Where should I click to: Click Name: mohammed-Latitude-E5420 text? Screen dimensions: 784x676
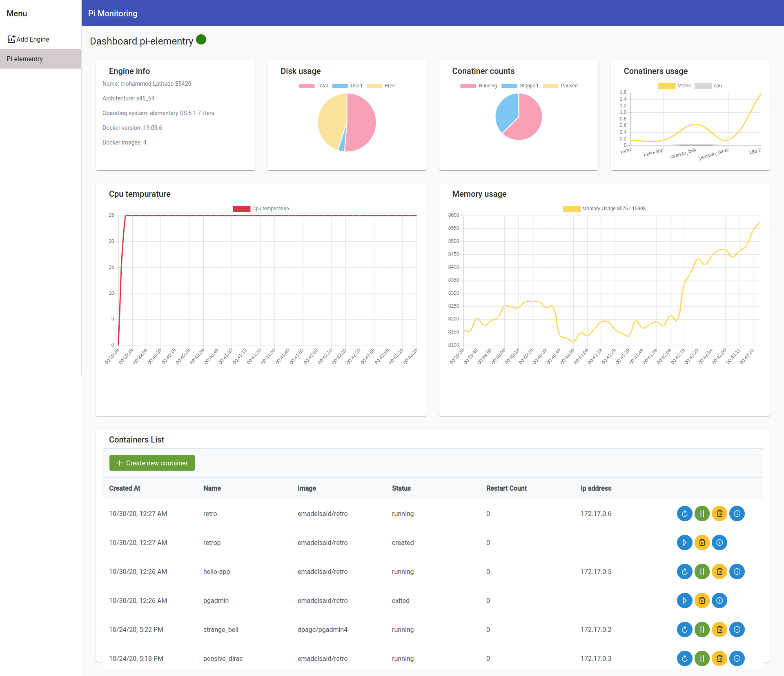[x=147, y=84]
